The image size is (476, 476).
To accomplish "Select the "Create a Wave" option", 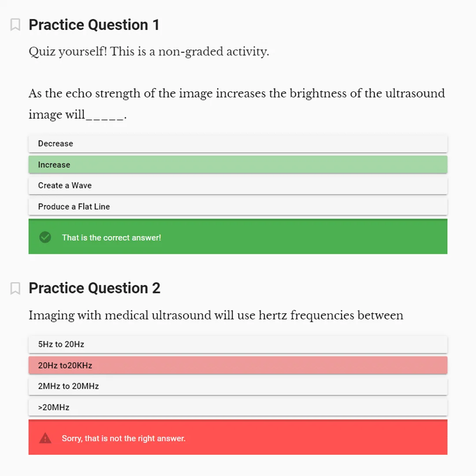I will tap(238, 186).
